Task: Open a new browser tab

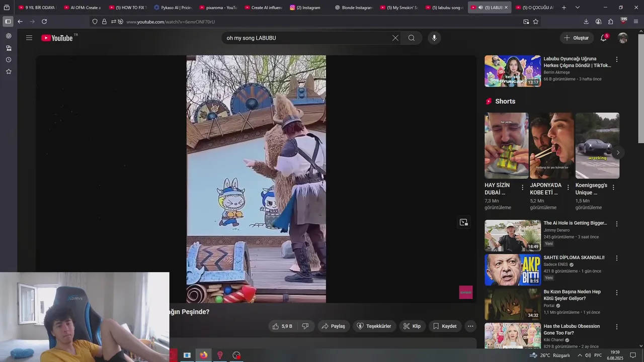Action: (x=564, y=8)
